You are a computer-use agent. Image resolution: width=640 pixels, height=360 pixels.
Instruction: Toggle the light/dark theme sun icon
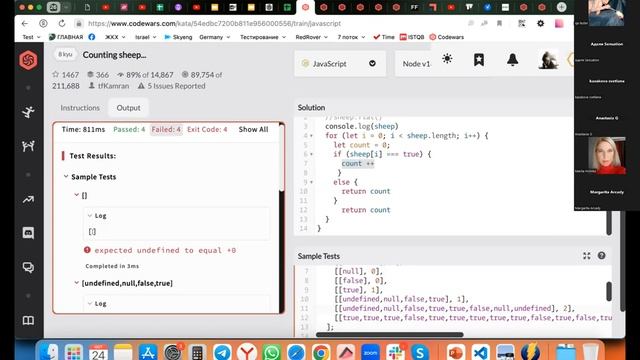click(447, 59)
